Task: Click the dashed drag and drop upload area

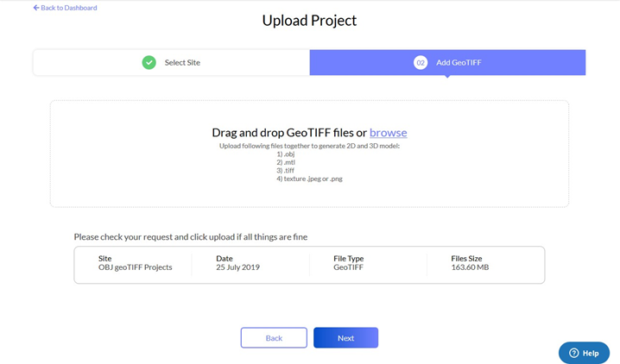Action: [309, 154]
